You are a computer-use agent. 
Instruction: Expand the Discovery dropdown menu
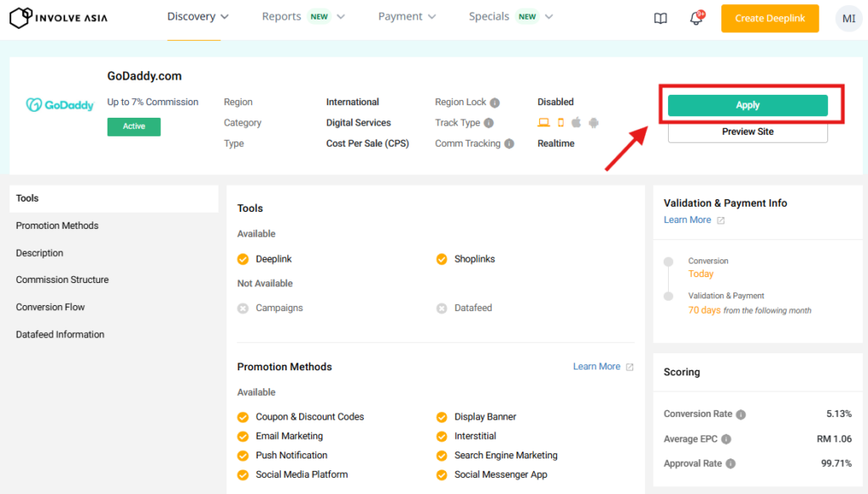198,17
